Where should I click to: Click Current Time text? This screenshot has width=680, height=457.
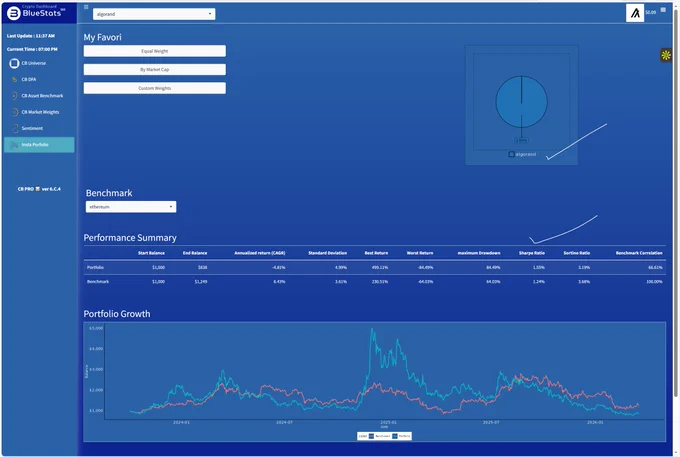coord(32,49)
